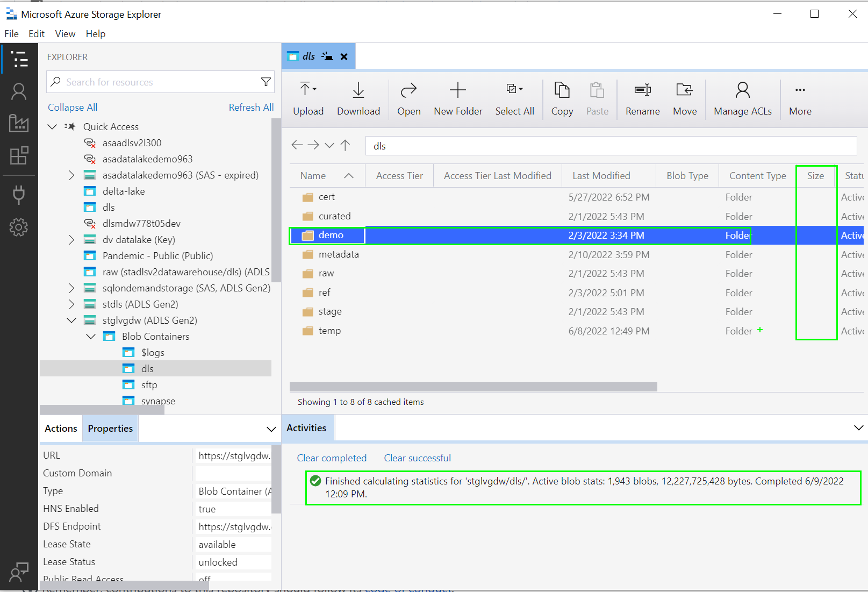Expand the stdls (ADLS Gen2) node
This screenshot has width=868, height=592.
(71, 304)
